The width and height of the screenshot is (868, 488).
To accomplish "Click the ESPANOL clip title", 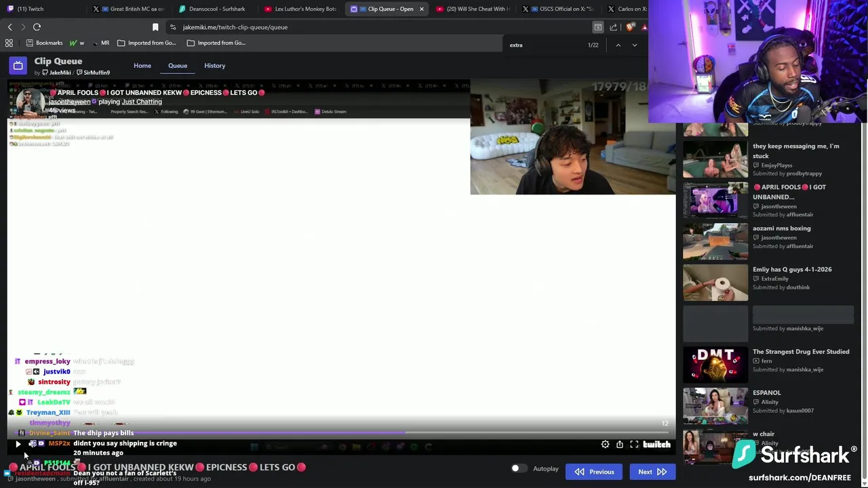I will point(766,392).
